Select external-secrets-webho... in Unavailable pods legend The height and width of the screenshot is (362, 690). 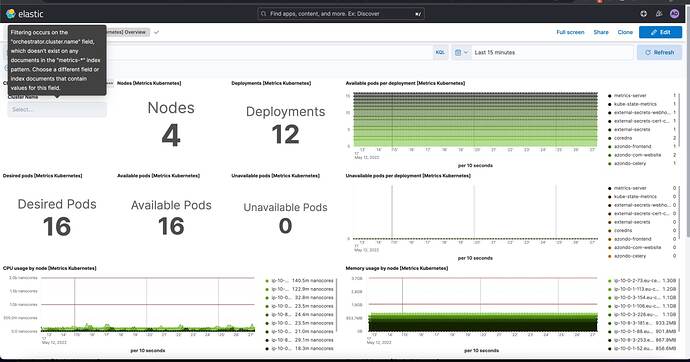(642, 205)
